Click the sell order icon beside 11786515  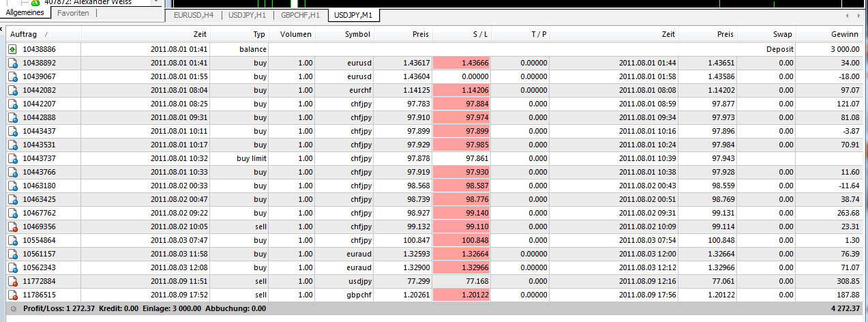(13, 295)
